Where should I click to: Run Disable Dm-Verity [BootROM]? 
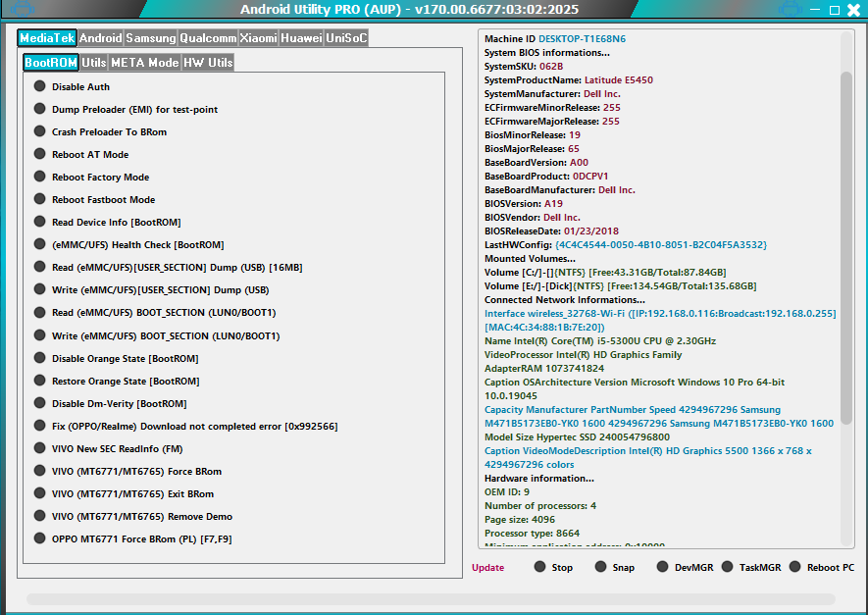(x=39, y=403)
